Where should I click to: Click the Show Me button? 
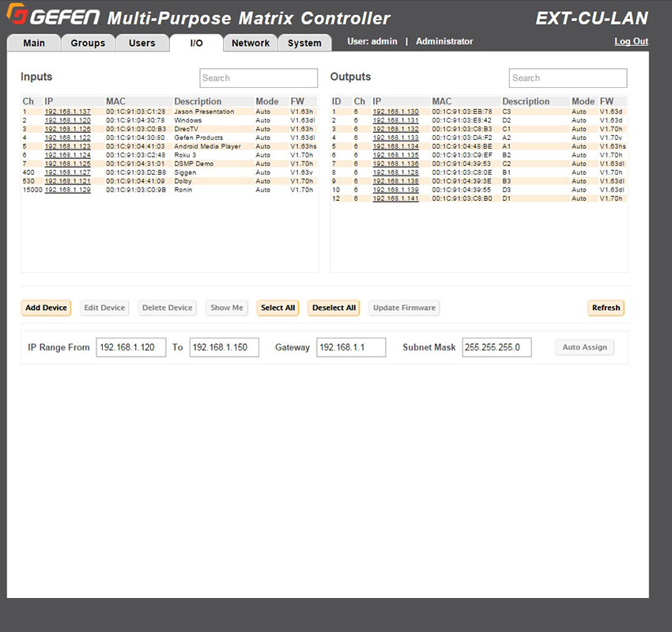[226, 308]
